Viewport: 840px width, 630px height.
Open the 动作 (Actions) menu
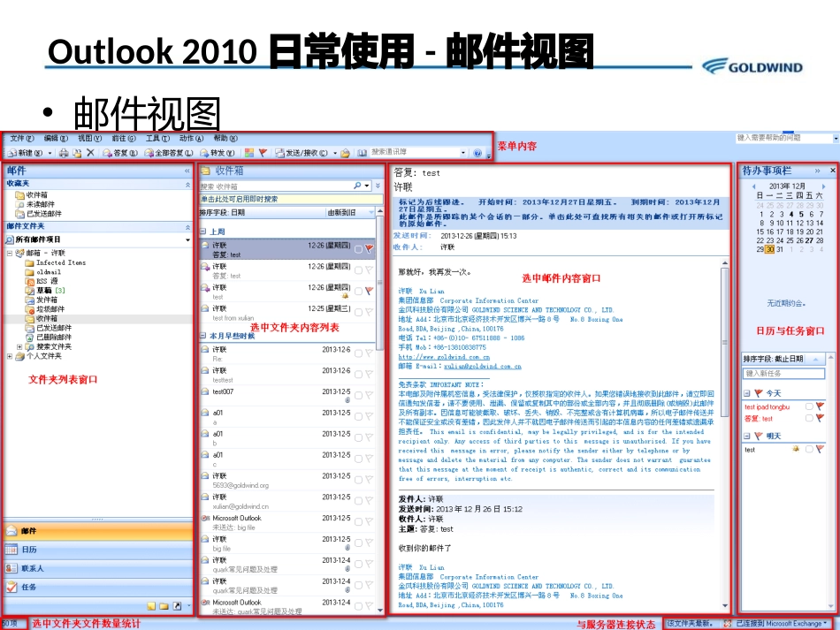(191, 139)
